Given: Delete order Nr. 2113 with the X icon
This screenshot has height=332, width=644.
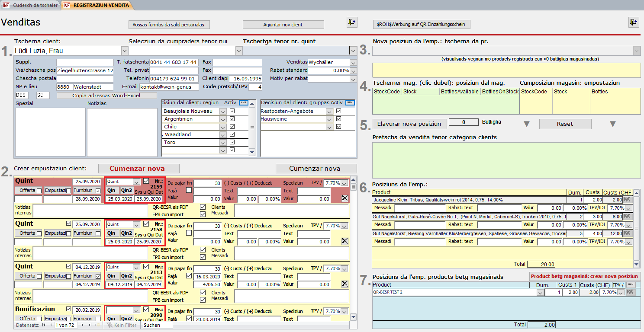Looking at the screenshot, I should (x=345, y=284).
